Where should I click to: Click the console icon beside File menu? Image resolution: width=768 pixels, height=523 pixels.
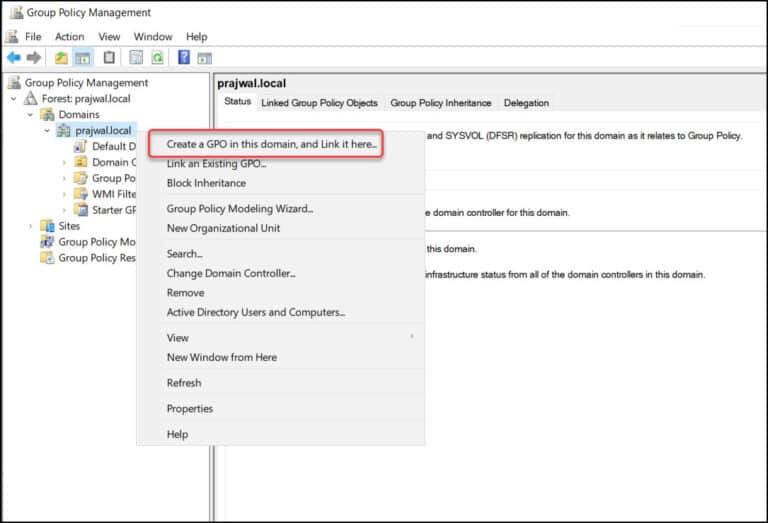12,36
